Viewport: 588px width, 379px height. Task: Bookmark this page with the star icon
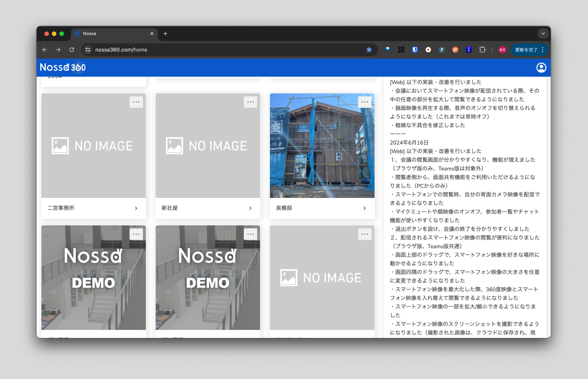click(369, 50)
